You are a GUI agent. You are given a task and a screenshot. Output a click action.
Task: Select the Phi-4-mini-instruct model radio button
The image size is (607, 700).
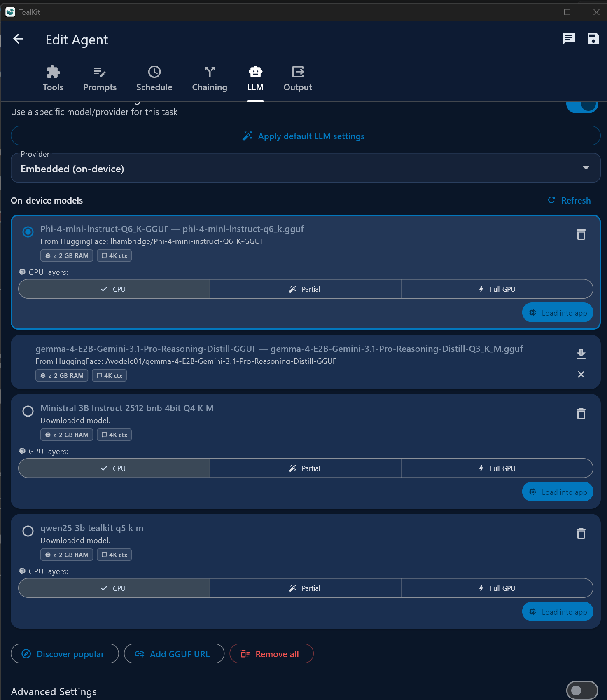(x=28, y=232)
